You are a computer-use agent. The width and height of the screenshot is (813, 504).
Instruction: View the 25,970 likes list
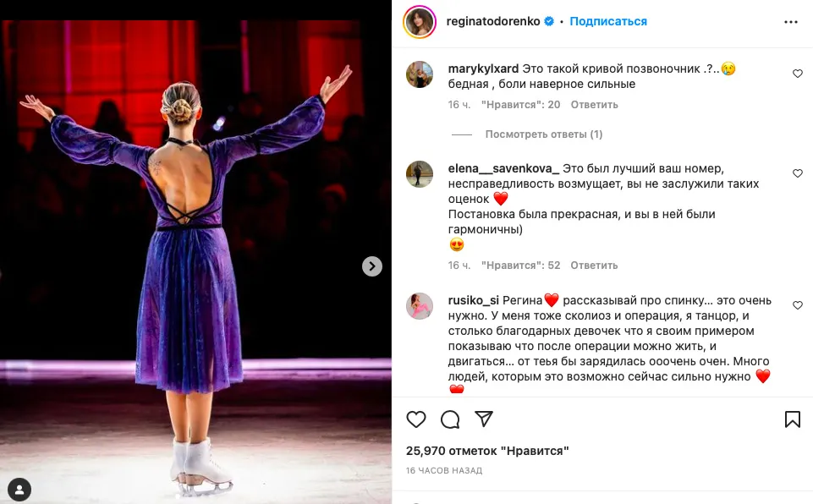pyautogui.click(x=487, y=451)
